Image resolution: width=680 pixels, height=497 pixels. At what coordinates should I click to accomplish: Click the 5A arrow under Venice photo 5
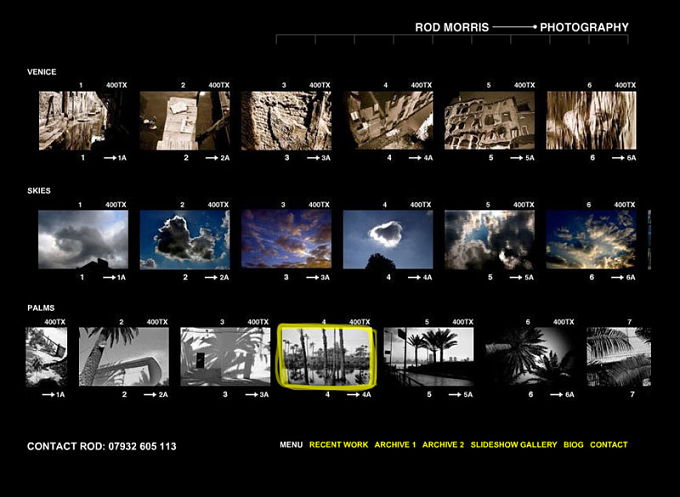(523, 158)
